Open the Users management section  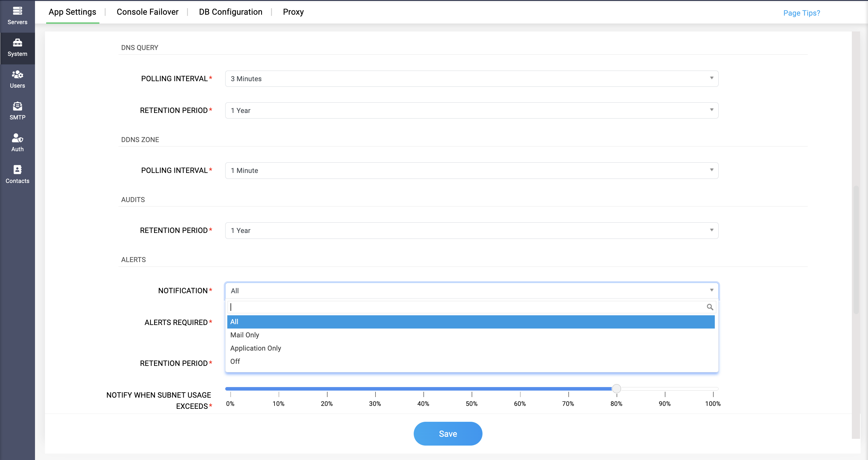click(x=17, y=79)
